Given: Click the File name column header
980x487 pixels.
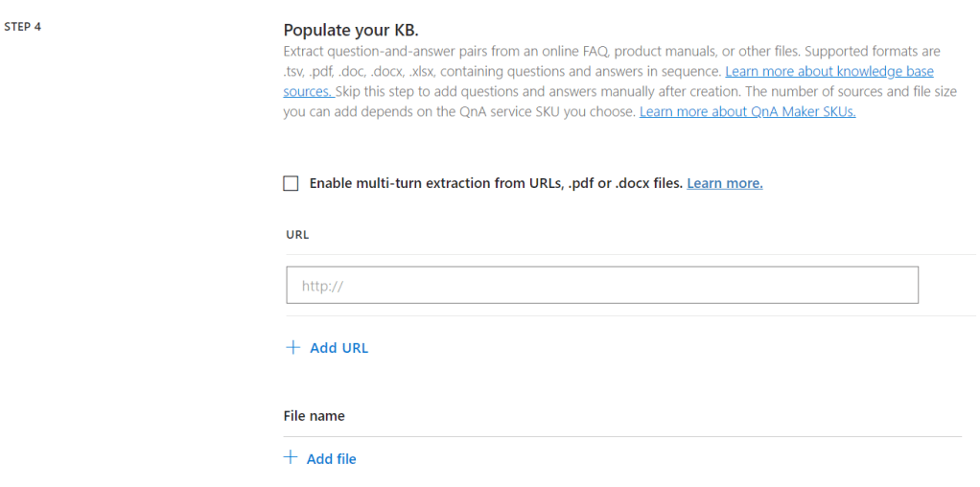Looking at the screenshot, I should (314, 416).
